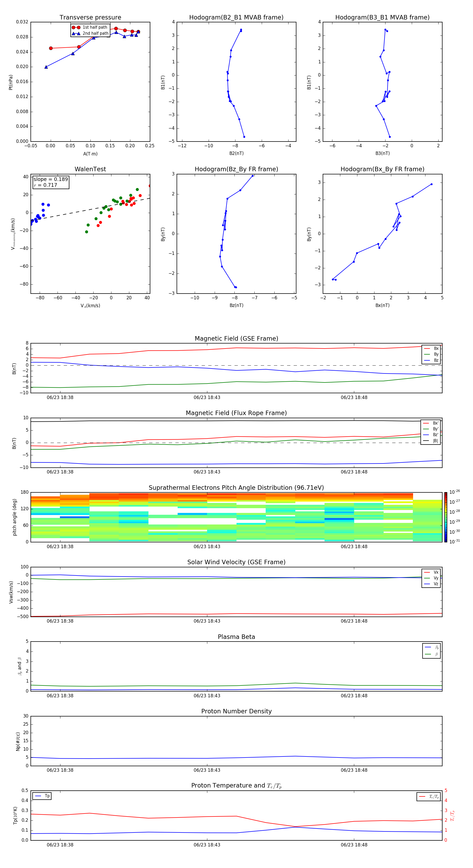Screen dimensions: 473x868
Task: Click the Vx legend entry in solar wind plot
Action: coord(431,572)
